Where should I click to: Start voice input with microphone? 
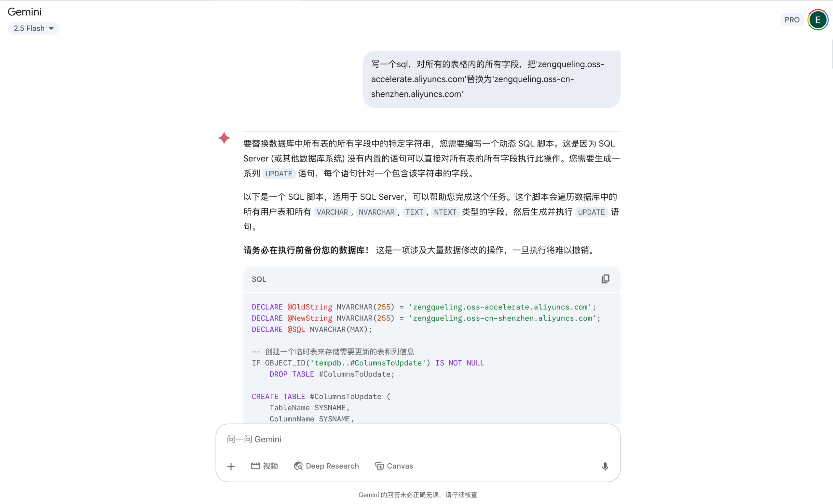tap(605, 467)
